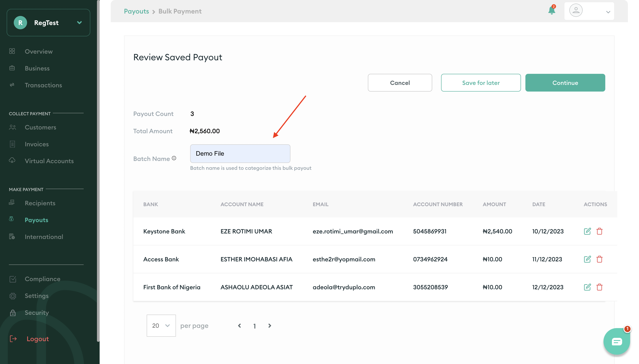Edit the Keystone Bank payout entry
The width and height of the screenshot is (639, 364).
[x=588, y=231]
